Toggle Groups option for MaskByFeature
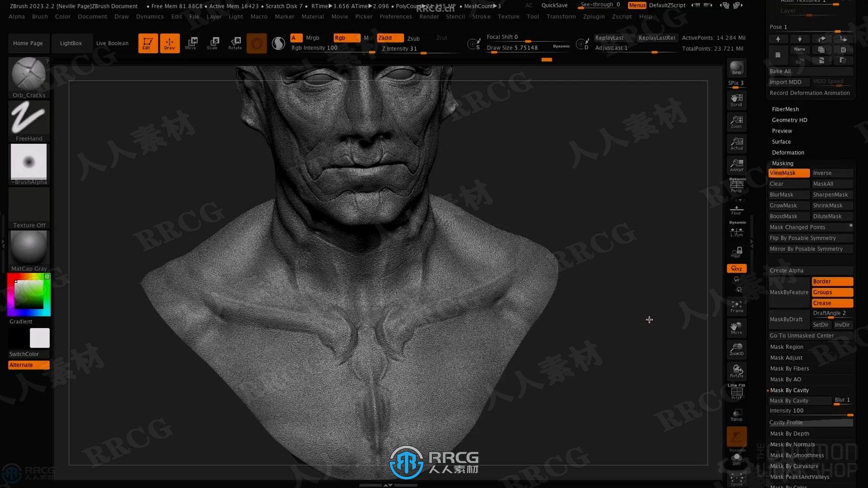The width and height of the screenshot is (868, 488). pos(832,292)
